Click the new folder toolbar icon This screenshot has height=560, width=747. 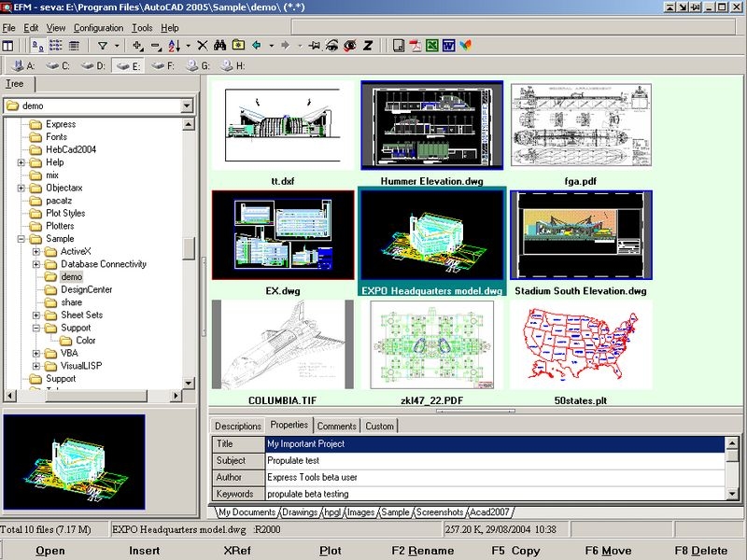[238, 46]
